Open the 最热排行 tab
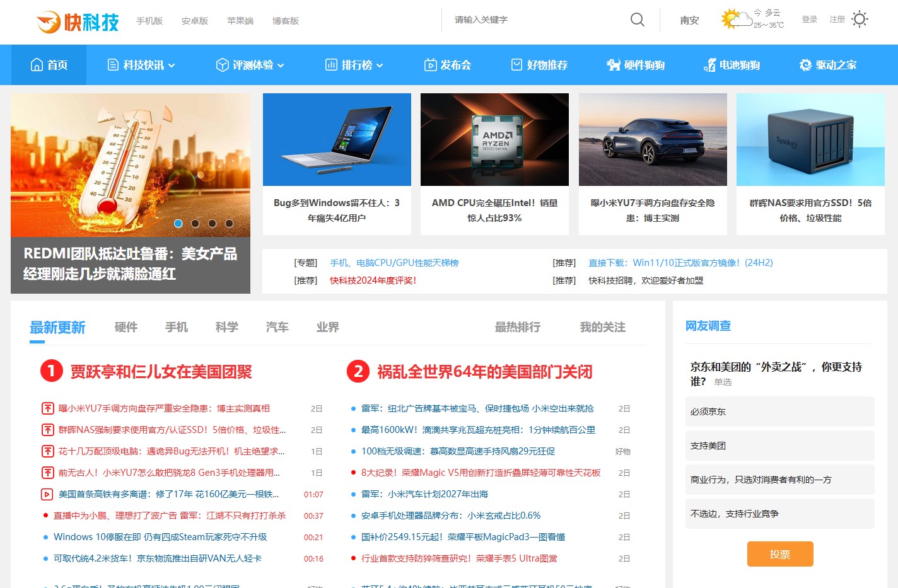This screenshot has height=588, width=898. [518, 327]
